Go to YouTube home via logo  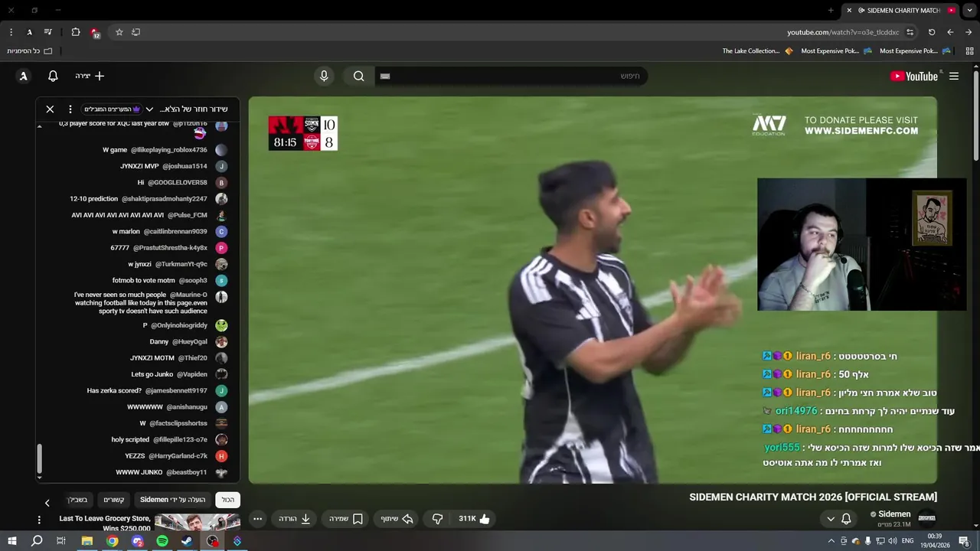click(x=914, y=76)
